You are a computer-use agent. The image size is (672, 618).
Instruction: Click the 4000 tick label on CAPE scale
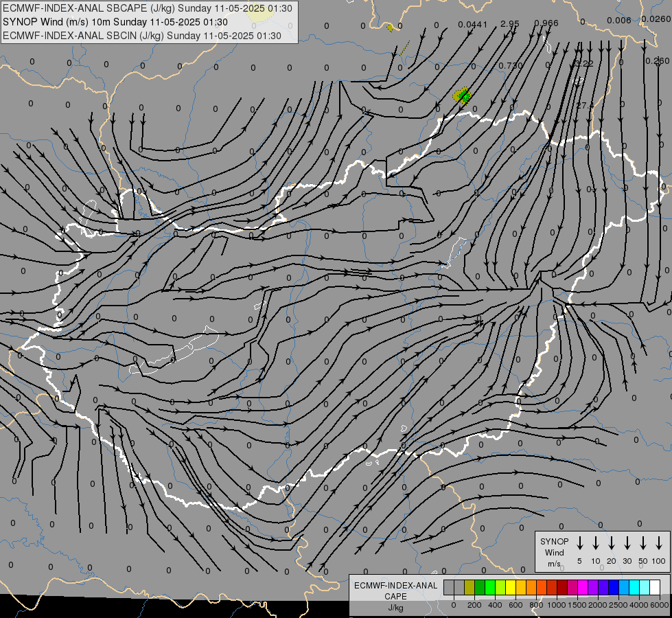[x=639, y=605]
